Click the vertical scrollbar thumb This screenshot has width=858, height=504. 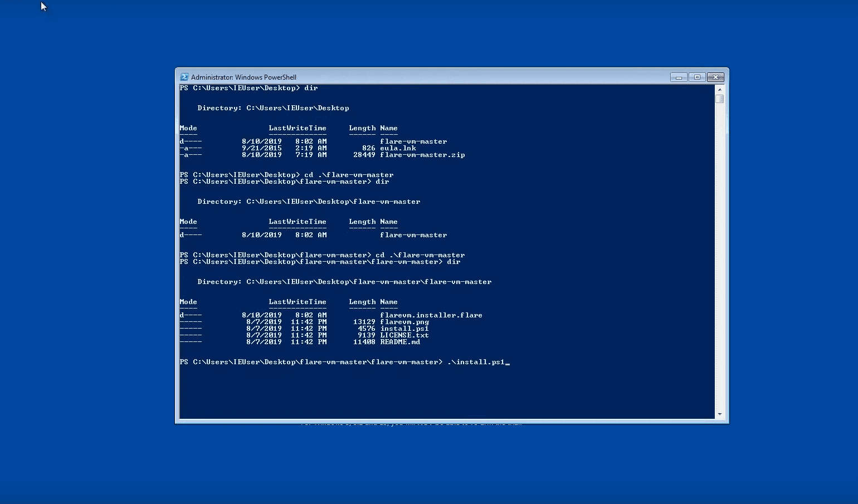pos(719,99)
